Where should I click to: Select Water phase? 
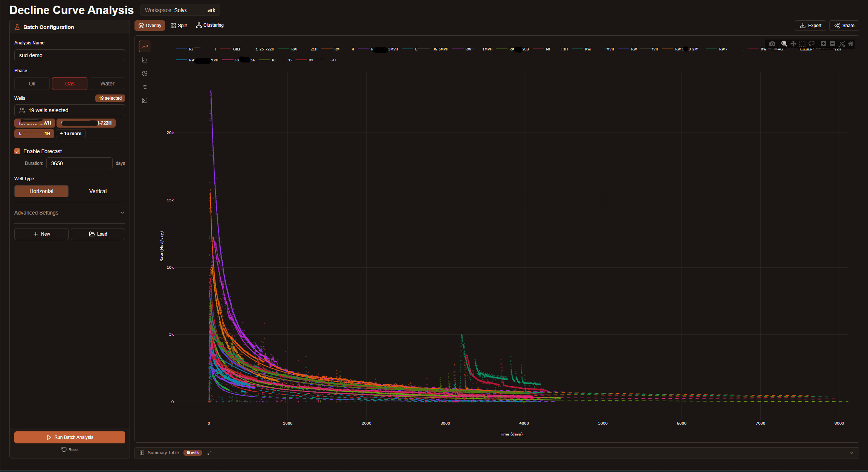point(107,84)
